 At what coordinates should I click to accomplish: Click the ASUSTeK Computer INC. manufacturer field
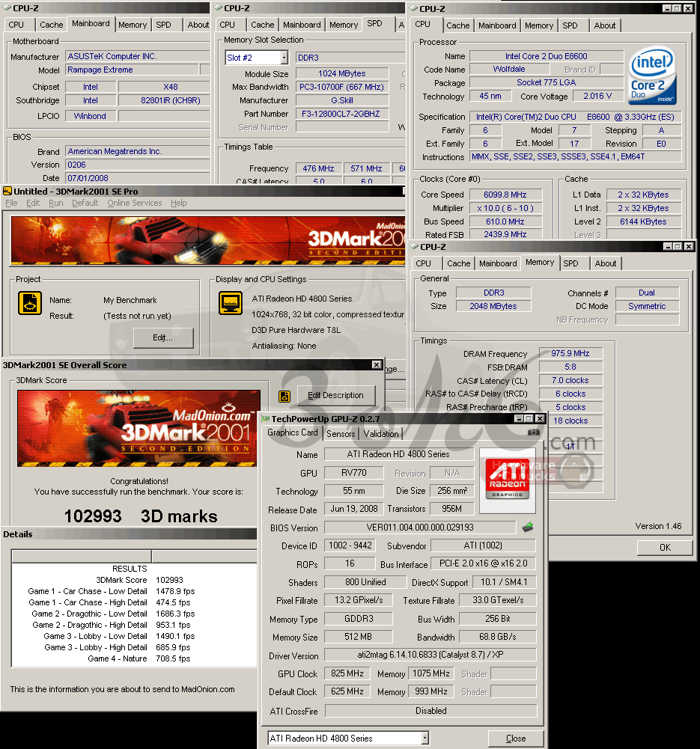point(137,56)
